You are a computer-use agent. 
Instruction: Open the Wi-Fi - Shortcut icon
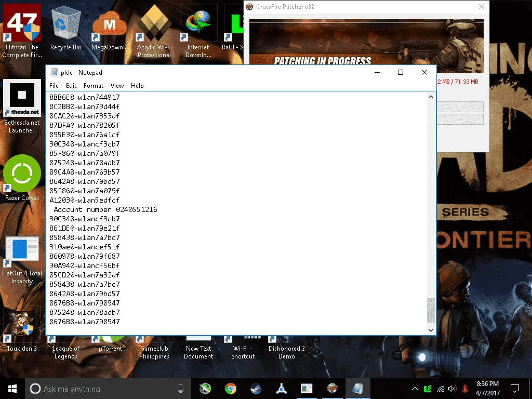(x=243, y=348)
